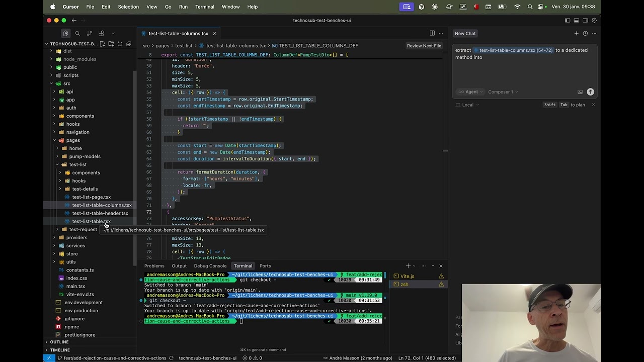Click pages breadcrumb segment
This screenshot has width=644, height=362.
[162, 46]
